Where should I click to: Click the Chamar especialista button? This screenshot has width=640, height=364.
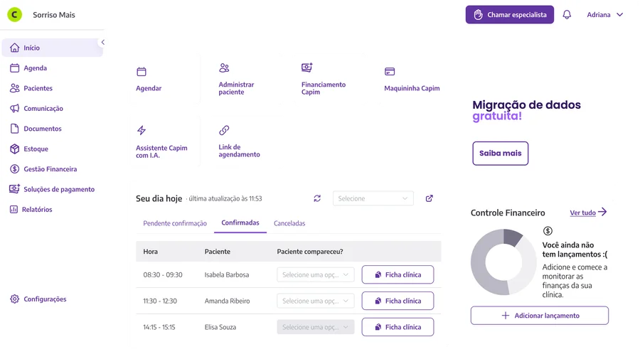coord(509,15)
